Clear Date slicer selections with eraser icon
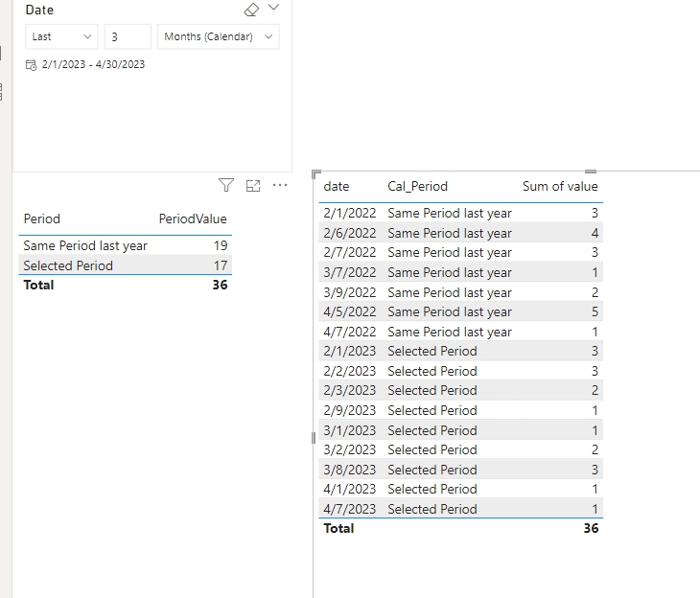 (x=251, y=10)
